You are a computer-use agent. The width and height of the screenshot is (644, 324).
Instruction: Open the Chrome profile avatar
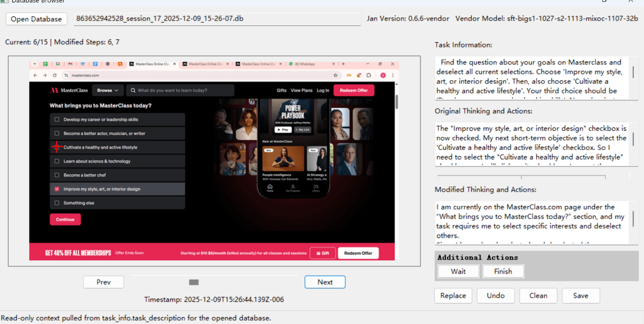click(383, 75)
